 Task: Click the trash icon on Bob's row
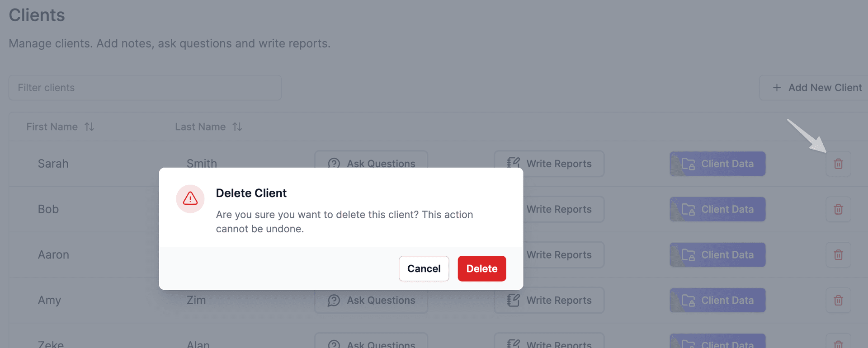tap(838, 209)
